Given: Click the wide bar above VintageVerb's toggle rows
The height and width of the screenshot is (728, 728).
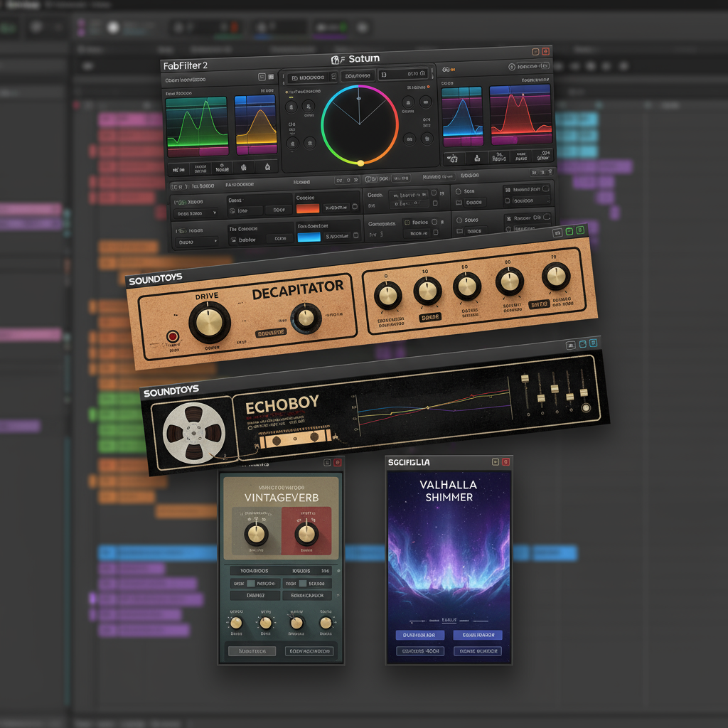Looking at the screenshot, I should coord(280,571).
